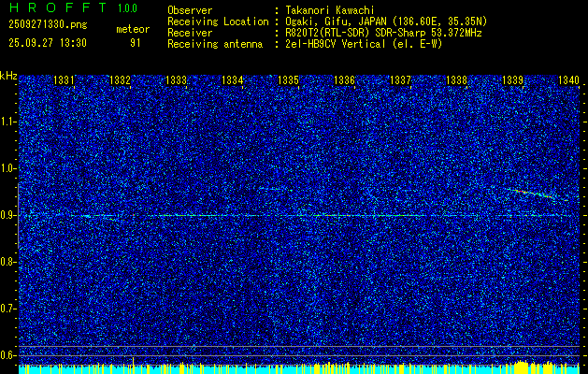This screenshot has width=588, height=374.
Task: Select the version number 1.0.0
Action: [x=127, y=8]
